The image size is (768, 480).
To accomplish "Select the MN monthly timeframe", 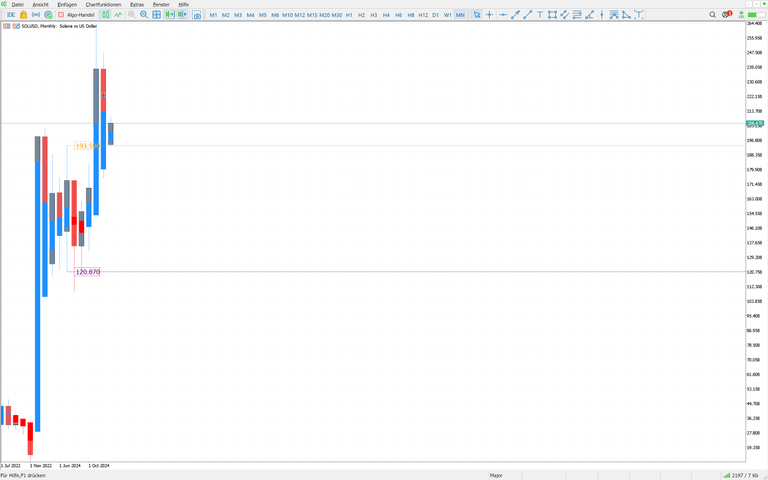I will (460, 15).
